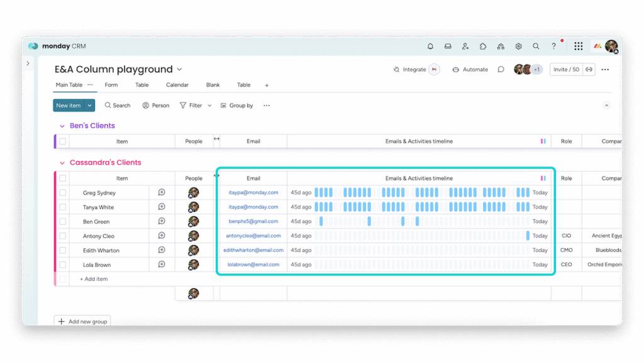
Task: Open the board discussion speech bubble
Action: 501,70
